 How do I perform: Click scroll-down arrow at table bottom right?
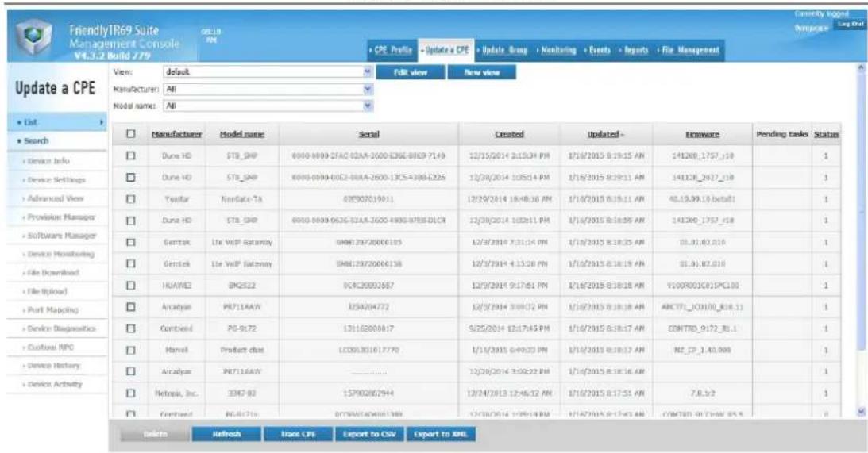pyautogui.click(x=861, y=411)
